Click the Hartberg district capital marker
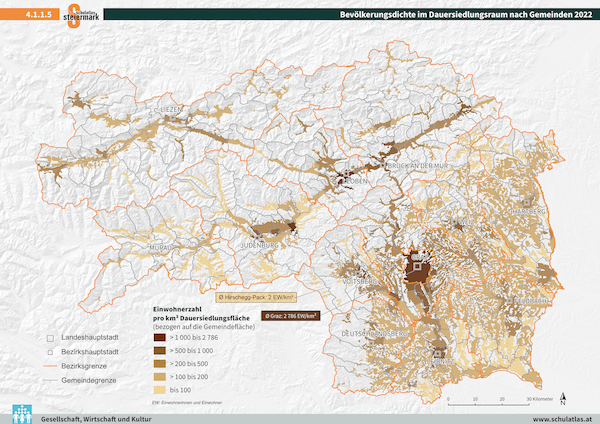This screenshot has height=424, width=600. [x=527, y=202]
